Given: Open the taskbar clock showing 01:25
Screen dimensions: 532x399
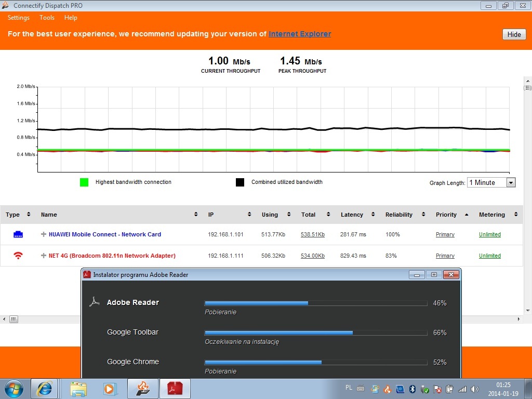Looking at the screenshot, I should [x=503, y=389].
